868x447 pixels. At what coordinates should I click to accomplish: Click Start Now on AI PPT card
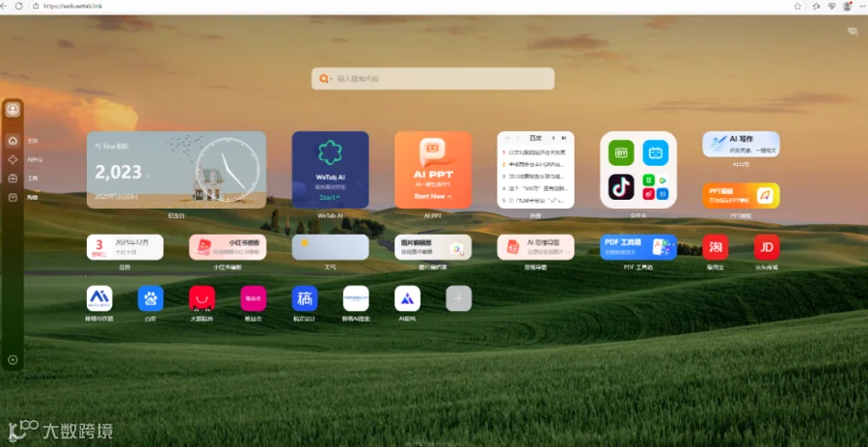coord(433,196)
